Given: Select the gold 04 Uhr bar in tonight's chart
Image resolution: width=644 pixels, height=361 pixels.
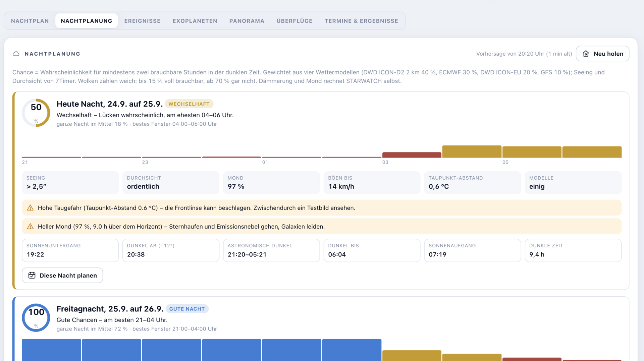Looking at the screenshot, I should (x=472, y=152).
